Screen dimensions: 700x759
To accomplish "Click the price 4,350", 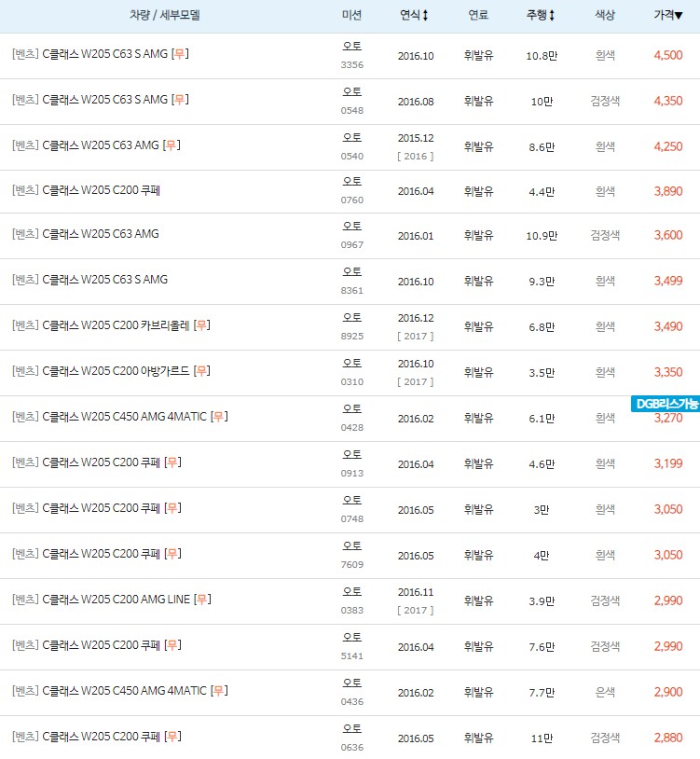I will coord(668,101).
